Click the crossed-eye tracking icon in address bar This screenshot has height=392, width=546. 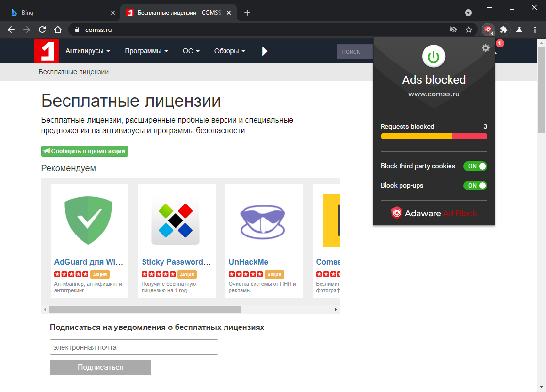[453, 30]
